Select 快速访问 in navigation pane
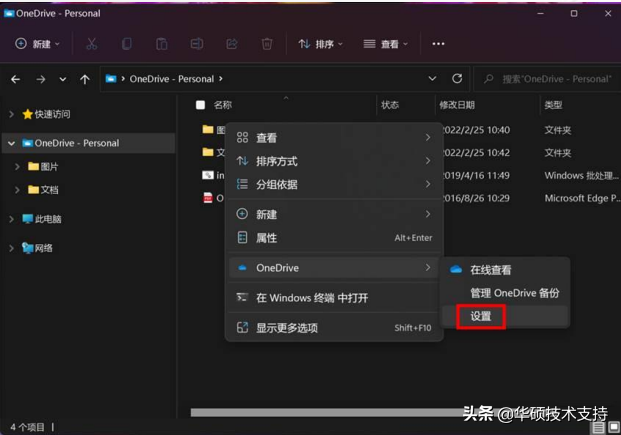Viewport: 621px width, 435px height. pos(52,114)
